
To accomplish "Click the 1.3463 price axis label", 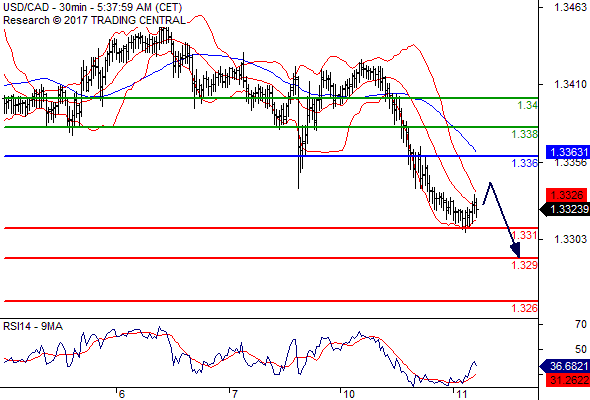I will [x=570, y=7].
